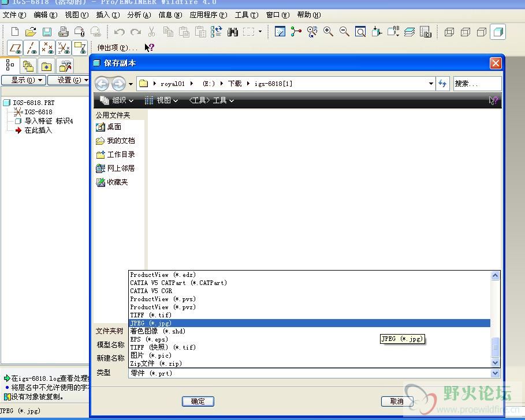The image size is (525, 420).
Task: Click the 搜索 search field
Action: 478,84
